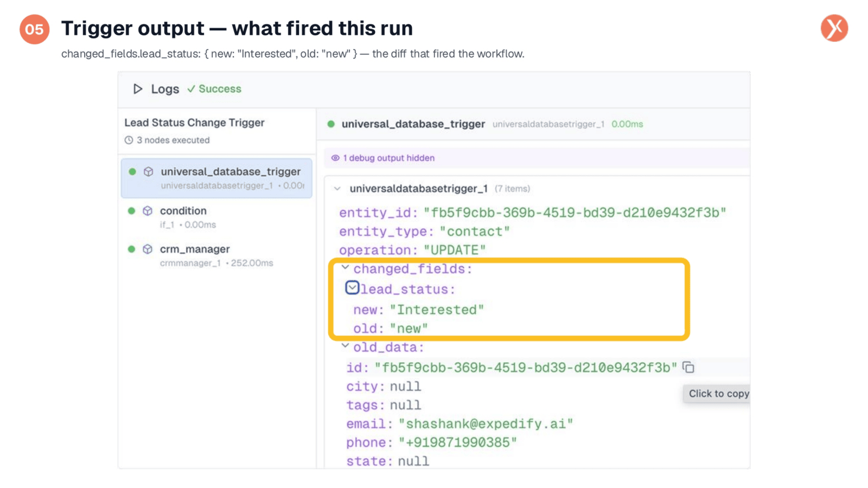Click the 'Click to copy' tooltip
This screenshot has height=488, width=868.
717,394
